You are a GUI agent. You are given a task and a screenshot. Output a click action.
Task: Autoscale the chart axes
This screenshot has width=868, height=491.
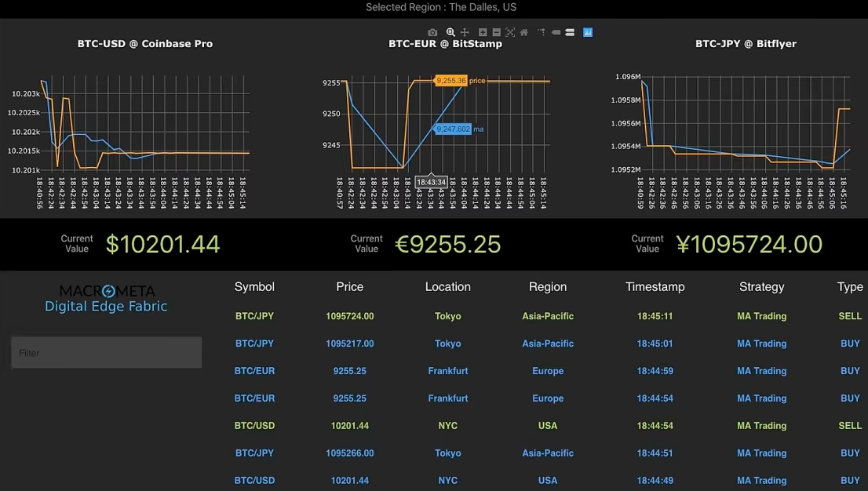[509, 32]
